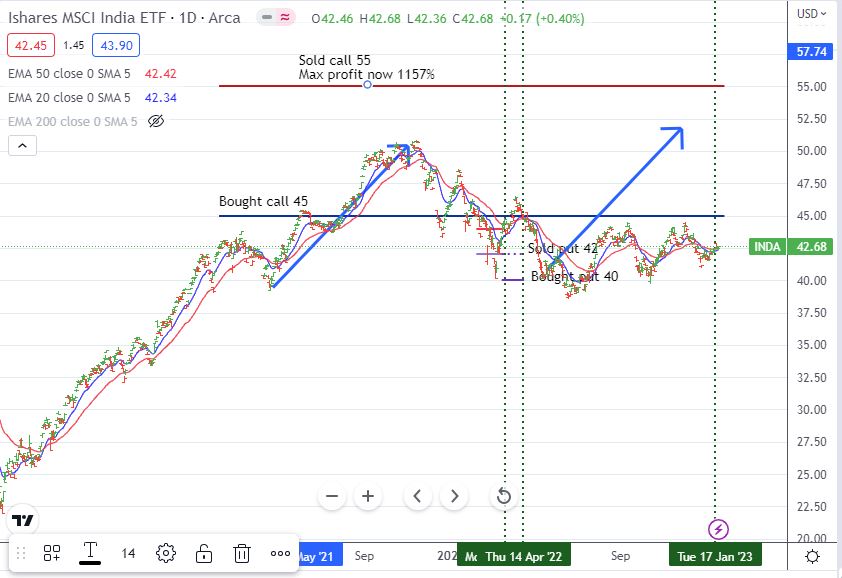The width and height of the screenshot is (842, 578).
Task: Reset the chart view
Action: coord(503,496)
